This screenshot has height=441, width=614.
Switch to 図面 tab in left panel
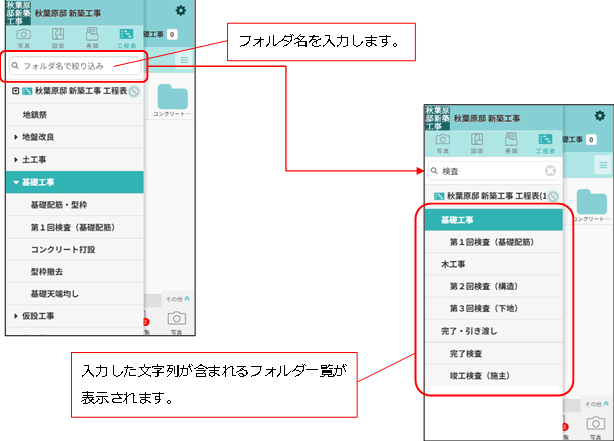point(58,37)
